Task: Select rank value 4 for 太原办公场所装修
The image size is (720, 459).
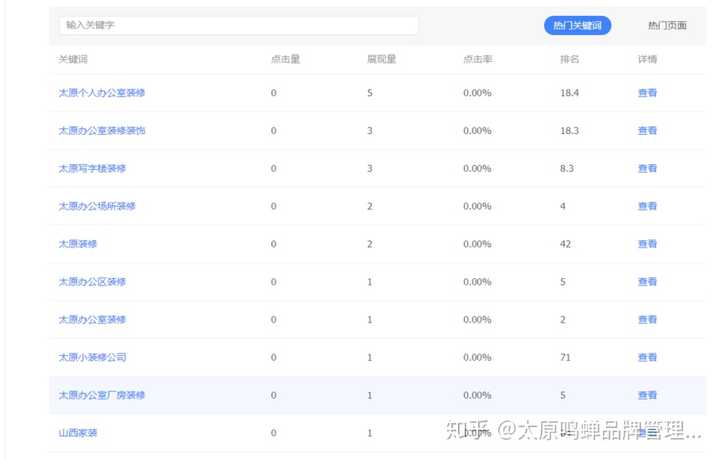Action: (562, 206)
